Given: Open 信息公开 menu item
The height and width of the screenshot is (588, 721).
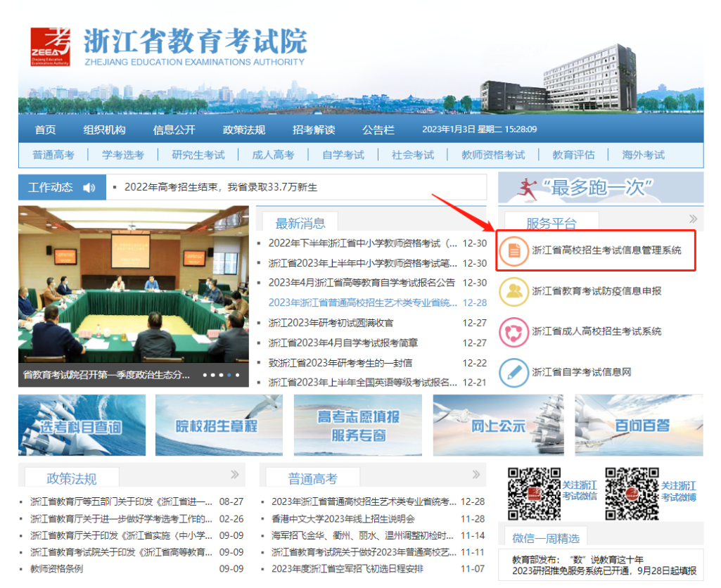Looking at the screenshot, I should [174, 130].
